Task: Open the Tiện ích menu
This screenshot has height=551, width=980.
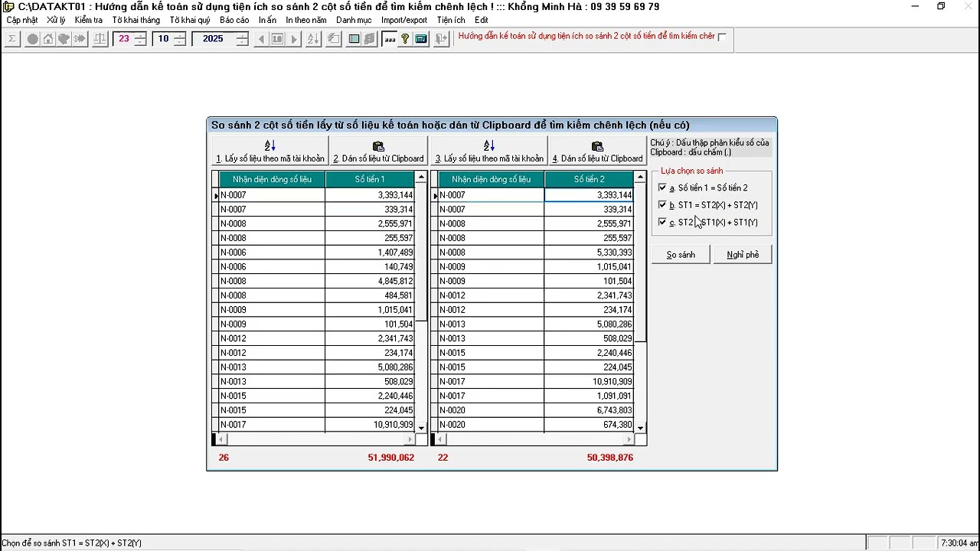Action: (451, 20)
